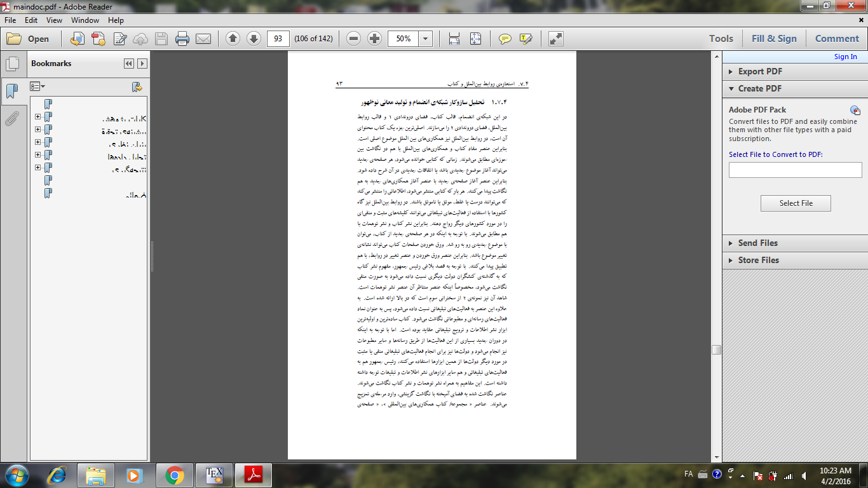
Task: Expand the Send Files section
Action: pos(757,243)
